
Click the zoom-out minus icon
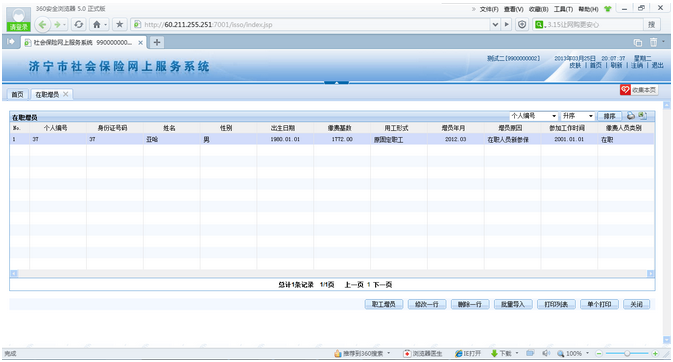[x=599, y=353]
